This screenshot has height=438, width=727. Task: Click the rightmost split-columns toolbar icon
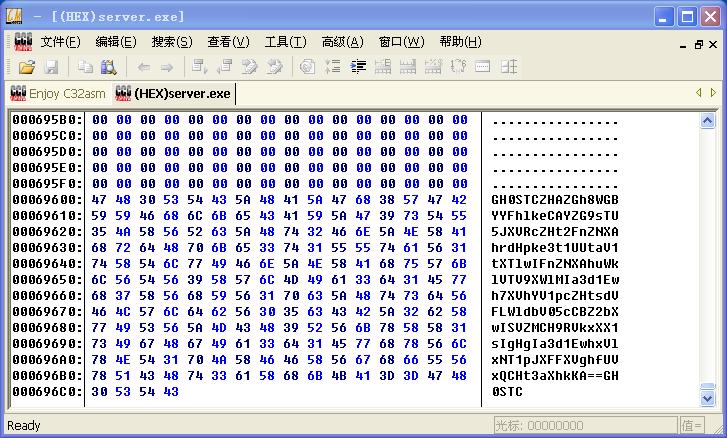pos(509,67)
